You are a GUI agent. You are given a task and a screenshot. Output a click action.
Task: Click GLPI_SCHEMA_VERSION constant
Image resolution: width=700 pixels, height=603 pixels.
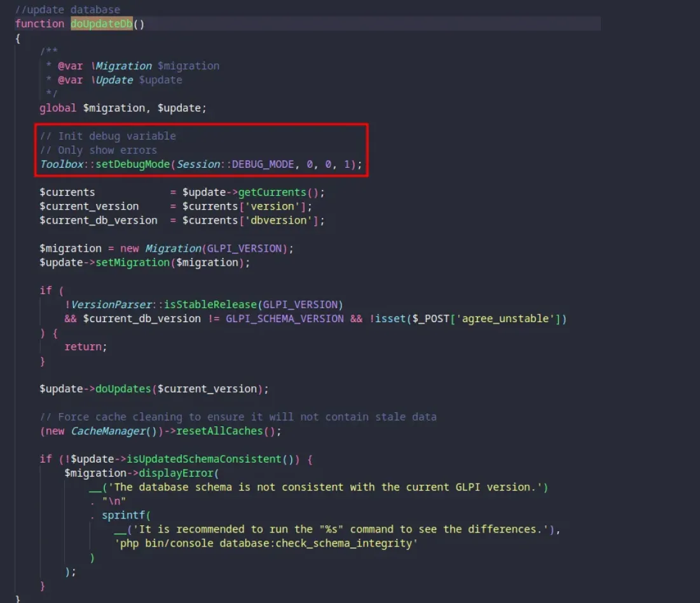point(285,319)
